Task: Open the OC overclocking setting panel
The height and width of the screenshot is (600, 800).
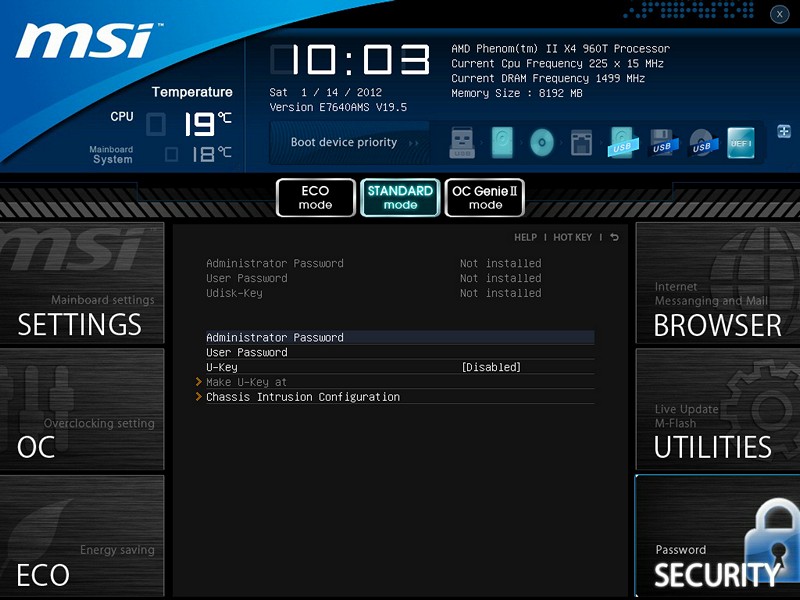Action: (x=82, y=409)
